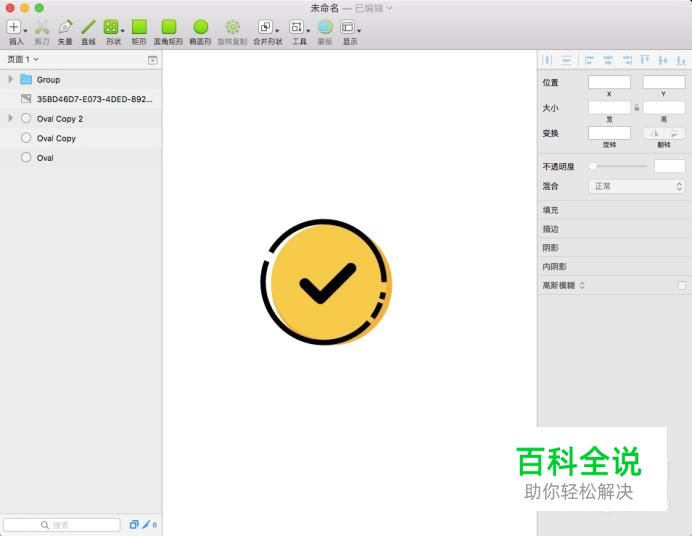Flip the layer vertically
The height and width of the screenshot is (536, 692).
[675, 133]
